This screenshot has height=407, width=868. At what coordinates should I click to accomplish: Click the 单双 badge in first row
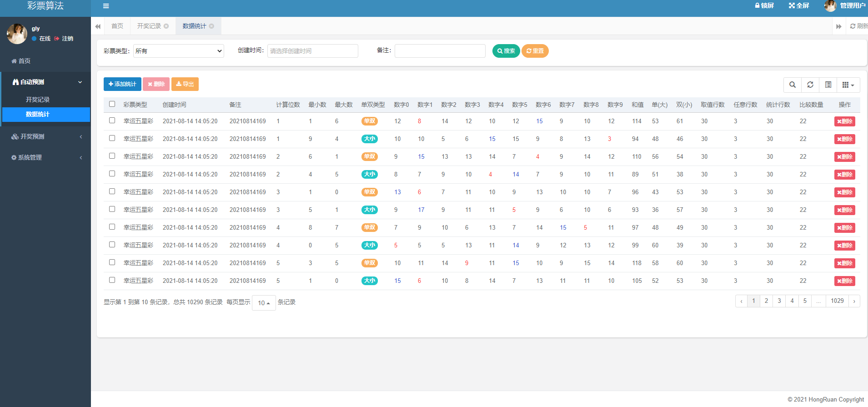(370, 121)
